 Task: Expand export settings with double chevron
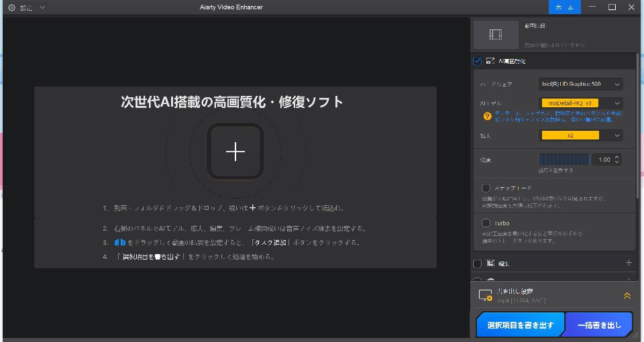click(x=627, y=295)
